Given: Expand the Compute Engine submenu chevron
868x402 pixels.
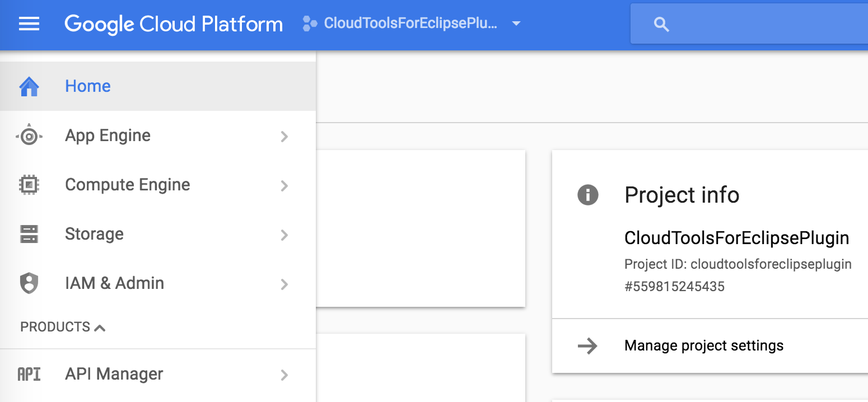Looking at the screenshot, I should (284, 185).
